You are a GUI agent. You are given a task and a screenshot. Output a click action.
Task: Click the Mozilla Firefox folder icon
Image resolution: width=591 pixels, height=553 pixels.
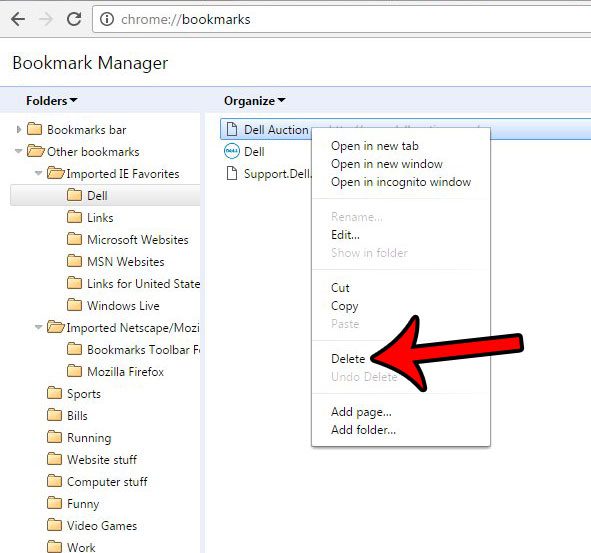[74, 371]
